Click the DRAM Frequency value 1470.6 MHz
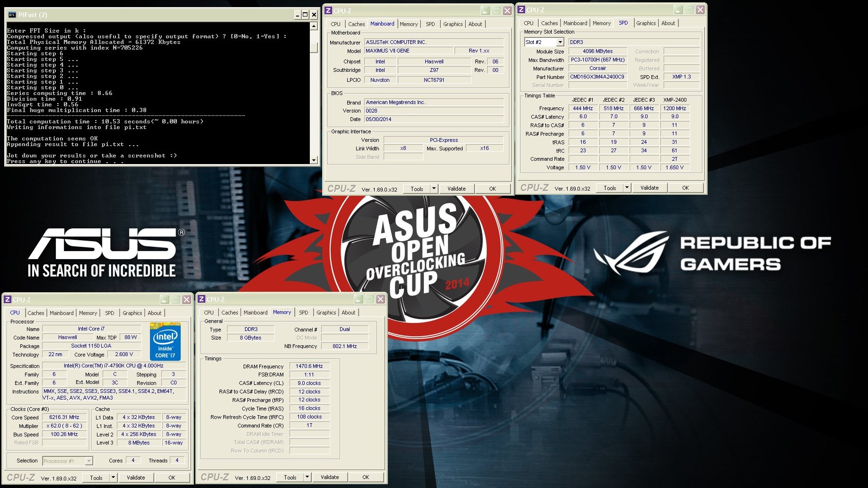 [x=309, y=366]
